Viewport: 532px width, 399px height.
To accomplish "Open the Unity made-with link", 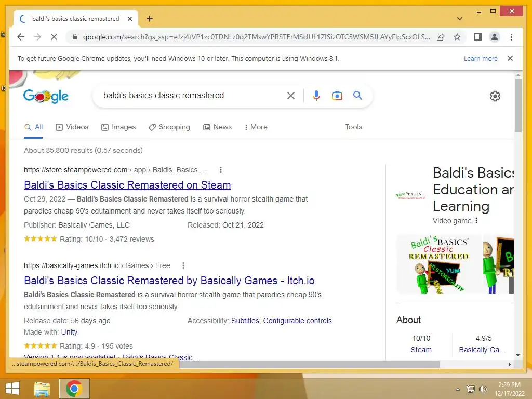I will click(x=69, y=332).
